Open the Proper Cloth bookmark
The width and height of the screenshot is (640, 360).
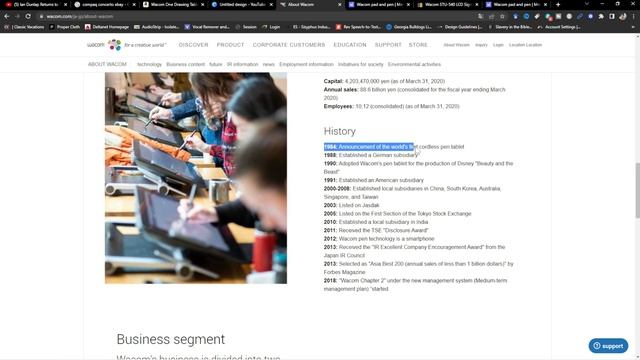pos(64,27)
